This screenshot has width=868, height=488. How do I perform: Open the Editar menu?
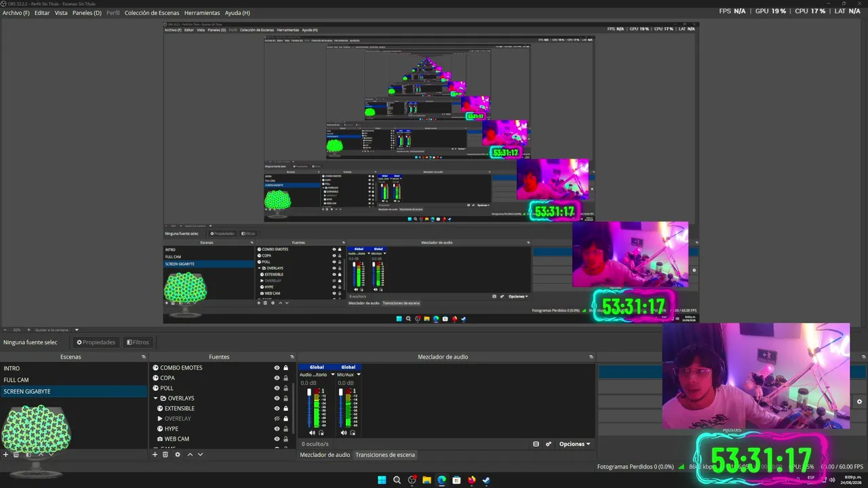tap(42, 13)
